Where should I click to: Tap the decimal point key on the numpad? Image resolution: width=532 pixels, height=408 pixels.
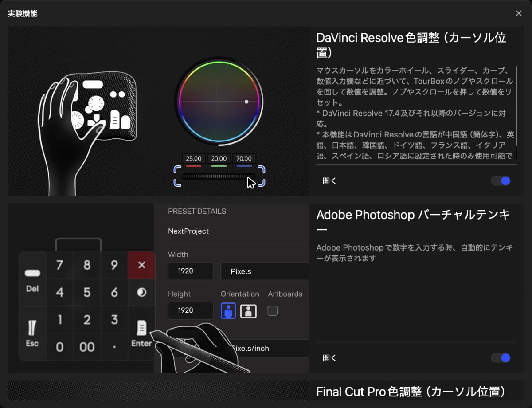coord(114,347)
